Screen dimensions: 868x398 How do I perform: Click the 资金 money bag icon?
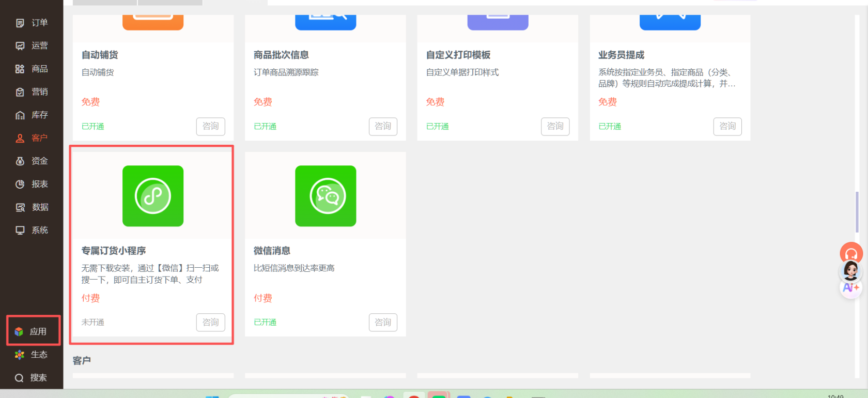click(x=20, y=161)
